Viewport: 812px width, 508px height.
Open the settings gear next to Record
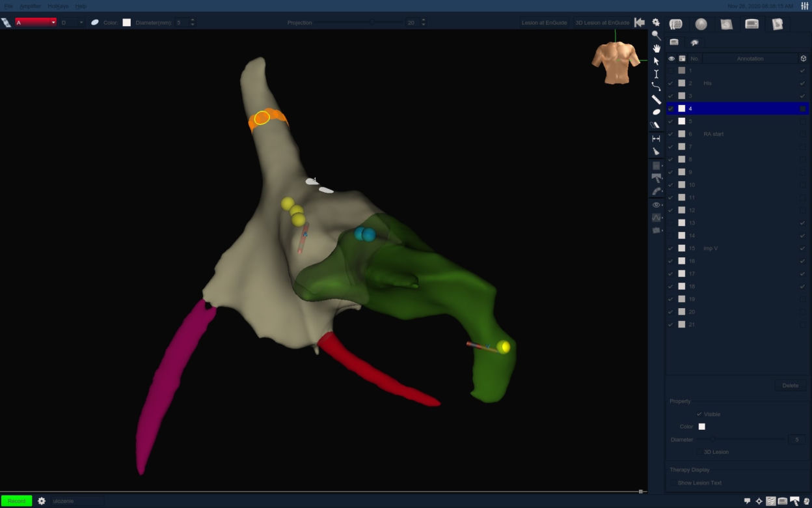click(42, 501)
